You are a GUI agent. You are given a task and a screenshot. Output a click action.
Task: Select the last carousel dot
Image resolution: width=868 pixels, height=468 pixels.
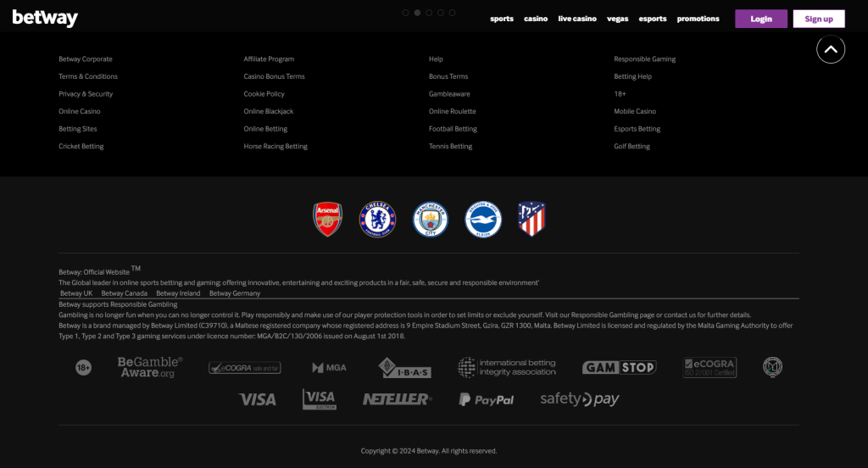(453, 13)
